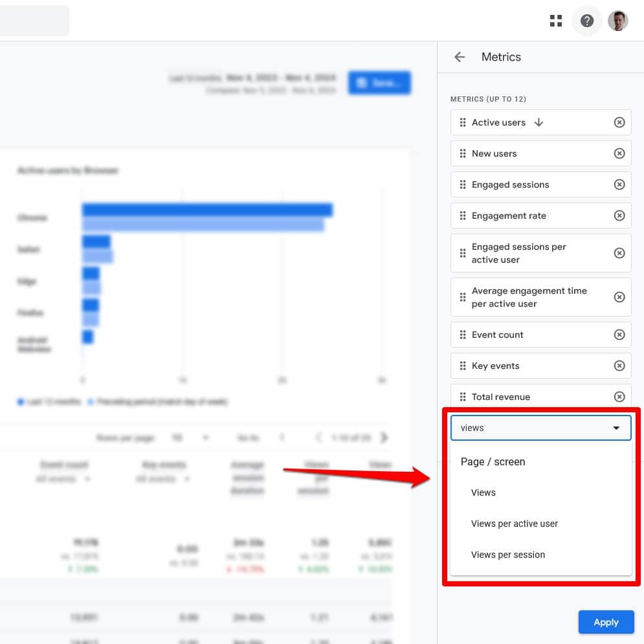Viewport: 644px width, 644px height.
Task: Open the Key events filter dropdown in the table
Action: pyautogui.click(x=187, y=480)
